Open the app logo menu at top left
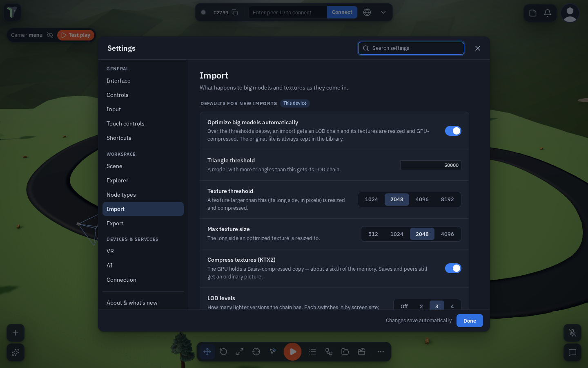This screenshot has width=588, height=368. click(12, 12)
